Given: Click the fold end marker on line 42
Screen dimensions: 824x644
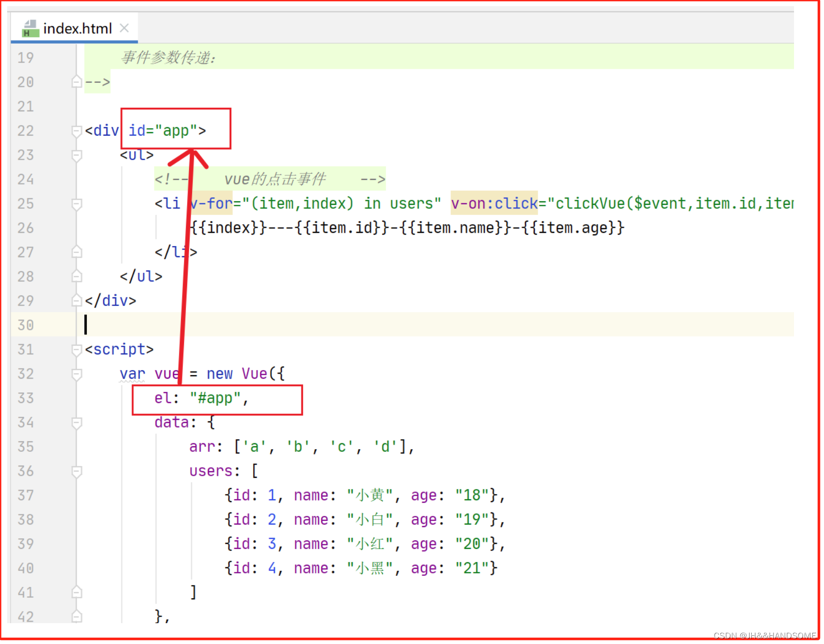Looking at the screenshot, I should (x=77, y=617).
